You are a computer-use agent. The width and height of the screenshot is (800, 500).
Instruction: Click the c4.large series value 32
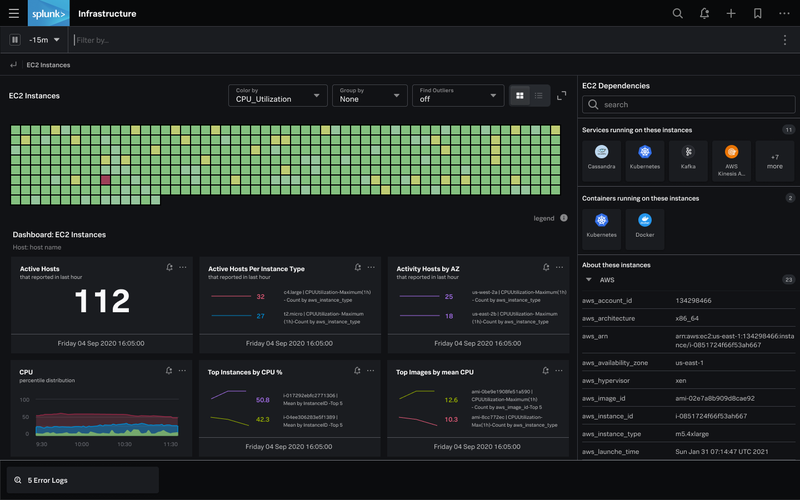click(x=260, y=296)
